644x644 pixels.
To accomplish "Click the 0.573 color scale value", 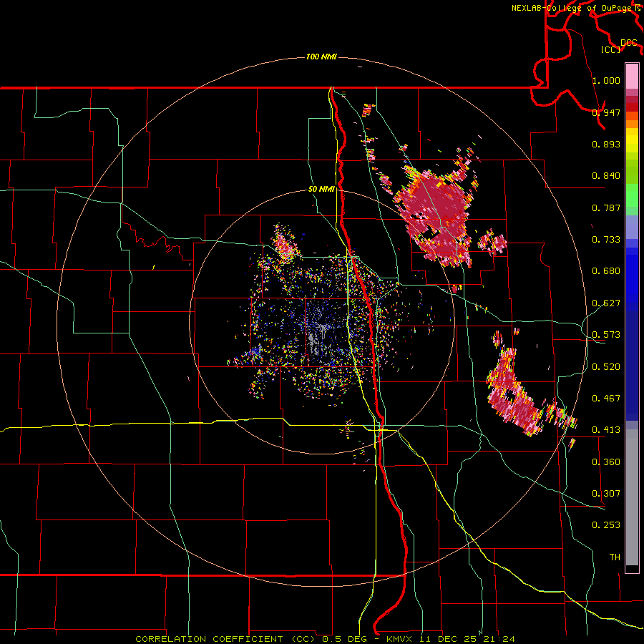I will pos(606,335).
